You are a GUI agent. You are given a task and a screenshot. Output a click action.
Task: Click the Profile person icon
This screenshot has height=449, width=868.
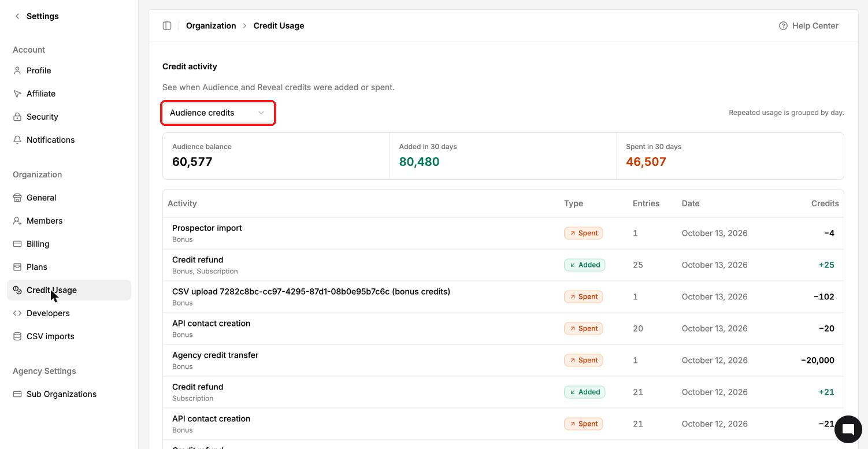pyautogui.click(x=17, y=70)
